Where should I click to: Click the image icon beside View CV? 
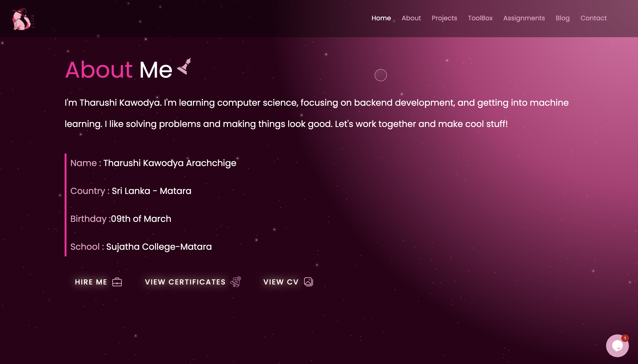click(x=309, y=282)
